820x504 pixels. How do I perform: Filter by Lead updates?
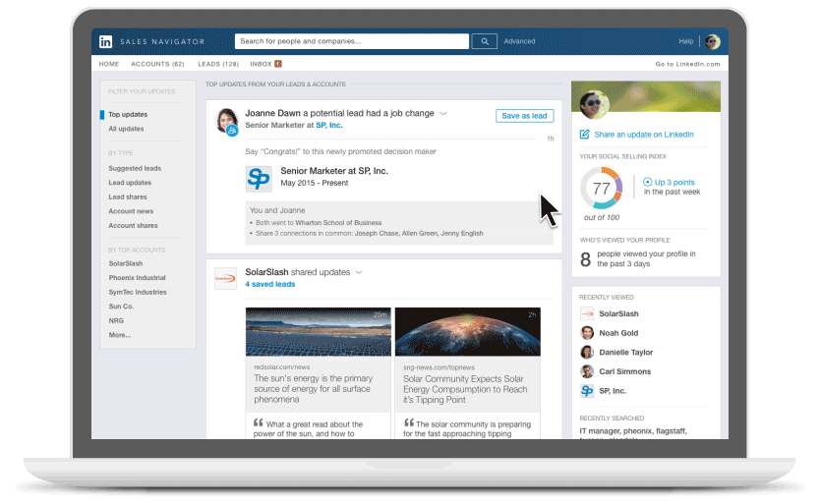point(130,183)
